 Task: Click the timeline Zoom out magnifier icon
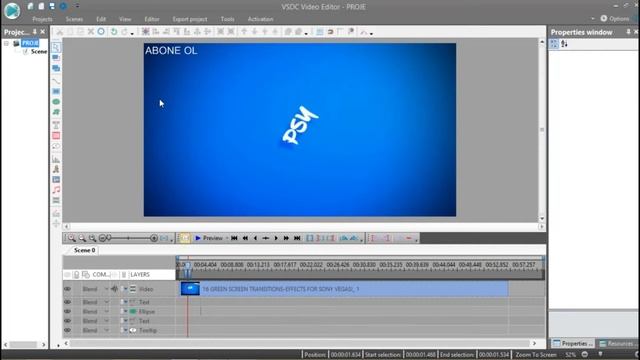coord(82,238)
